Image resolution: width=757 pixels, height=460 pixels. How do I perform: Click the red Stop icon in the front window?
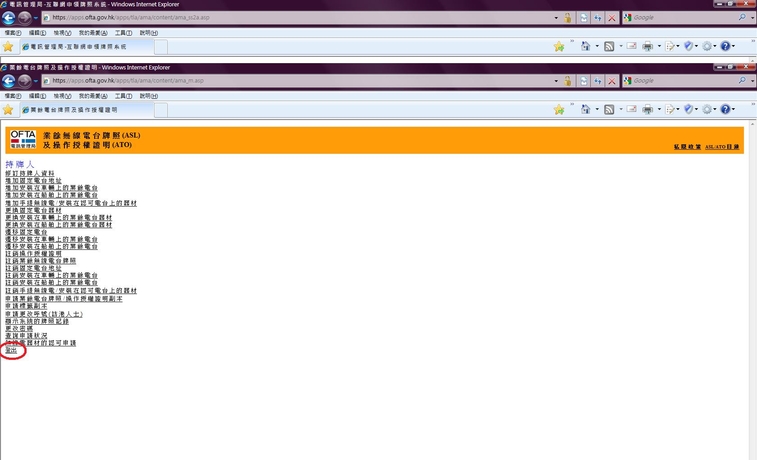tap(611, 80)
